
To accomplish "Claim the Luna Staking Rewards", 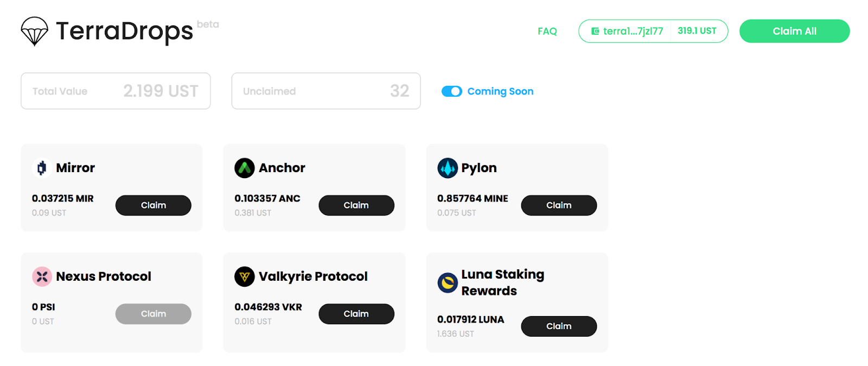I will click(x=559, y=326).
